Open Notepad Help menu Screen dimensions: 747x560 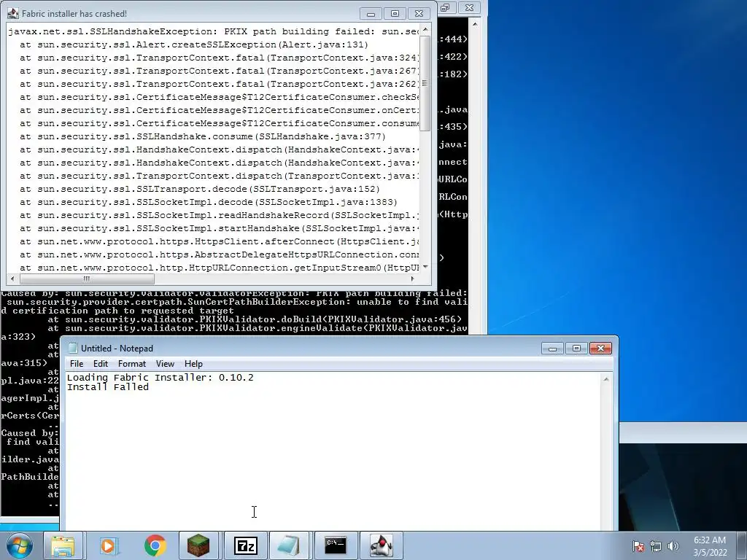[193, 364]
